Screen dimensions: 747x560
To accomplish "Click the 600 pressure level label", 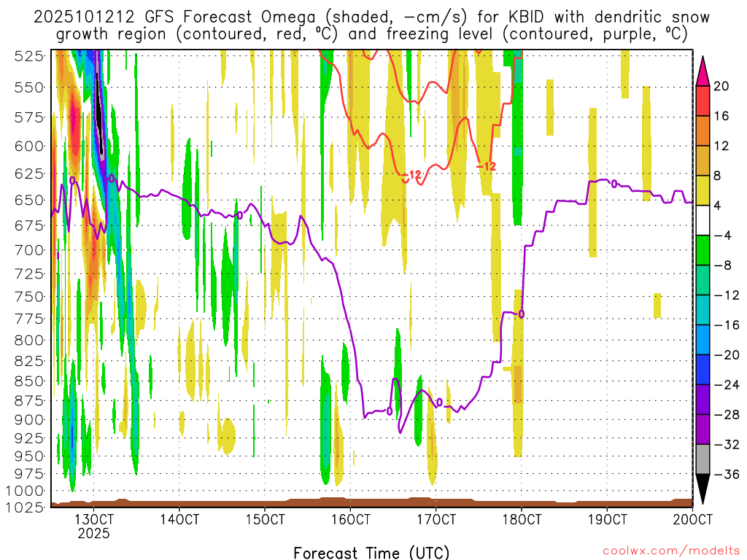I will click(29, 146).
